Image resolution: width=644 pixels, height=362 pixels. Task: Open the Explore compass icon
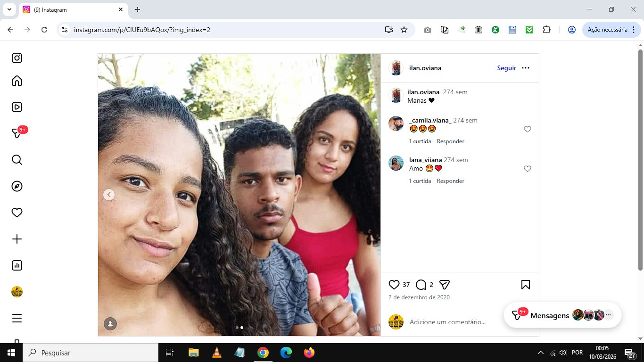point(17,186)
